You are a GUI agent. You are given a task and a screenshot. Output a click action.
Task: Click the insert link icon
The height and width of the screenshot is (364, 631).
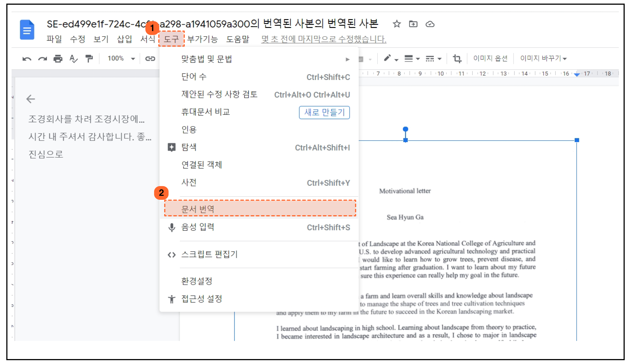click(150, 59)
